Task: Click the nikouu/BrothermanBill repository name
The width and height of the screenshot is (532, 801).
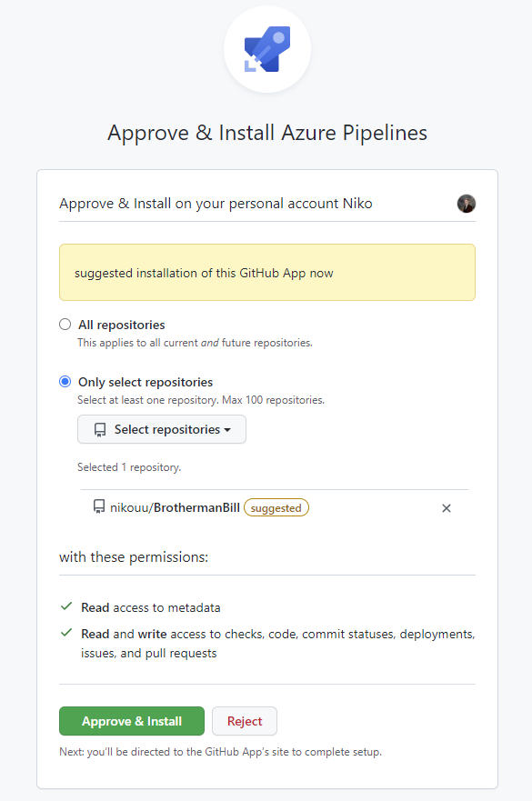Action: click(175, 507)
